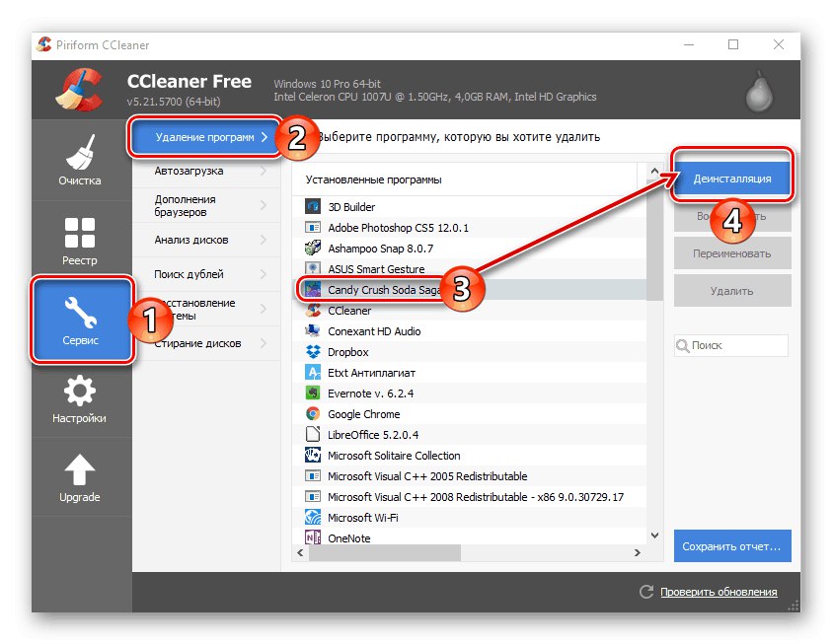Open the Реестр registry section

pos(80,241)
